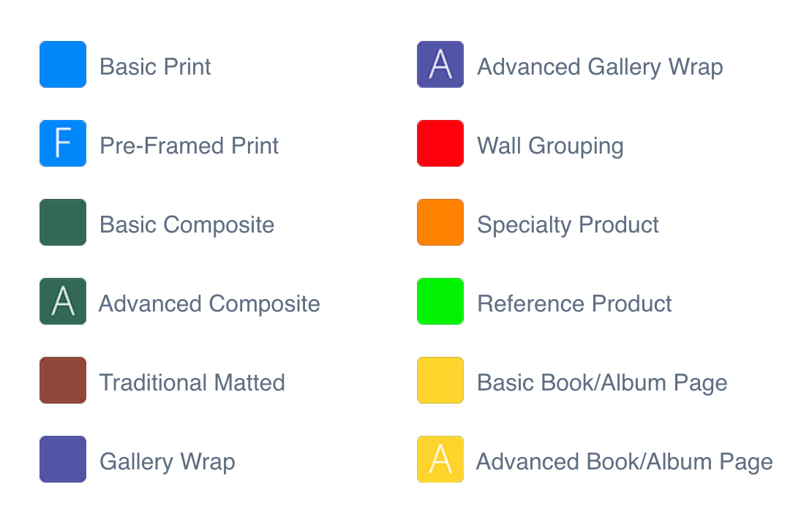Click the Traditional Matted label

tap(192, 382)
